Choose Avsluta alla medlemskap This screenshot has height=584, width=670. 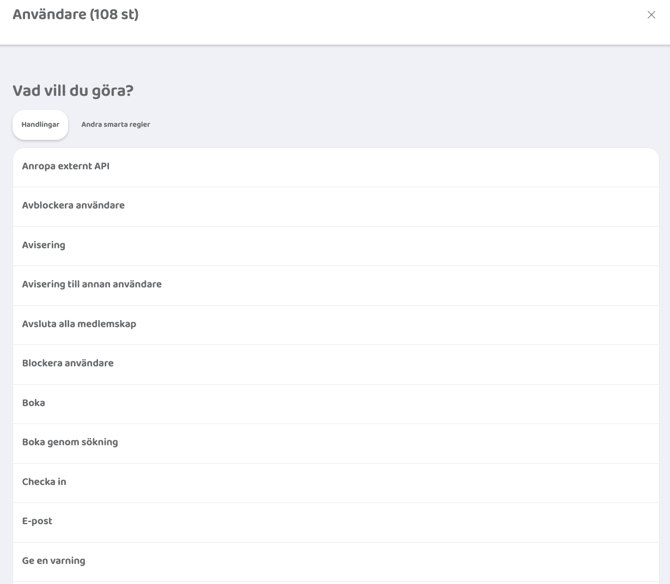click(79, 324)
